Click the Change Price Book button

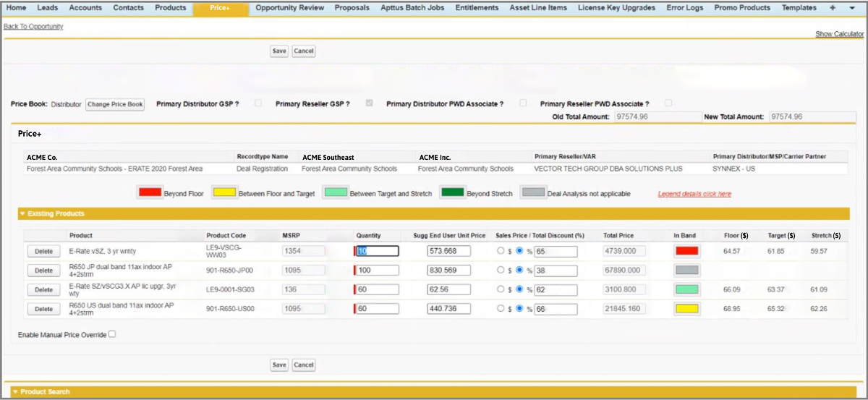[115, 104]
